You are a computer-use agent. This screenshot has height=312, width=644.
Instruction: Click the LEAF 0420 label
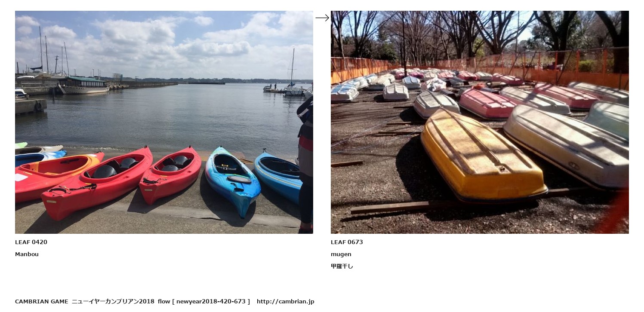(x=31, y=242)
